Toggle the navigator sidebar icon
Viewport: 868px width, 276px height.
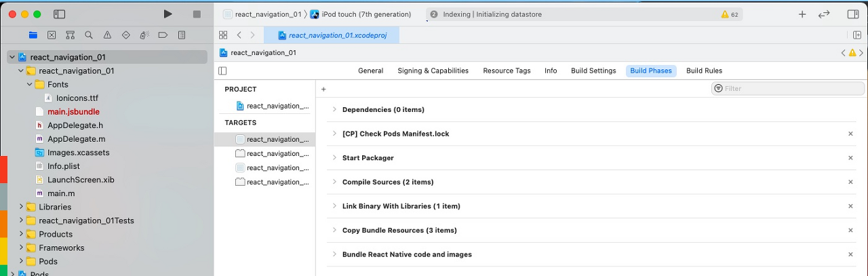click(60, 14)
